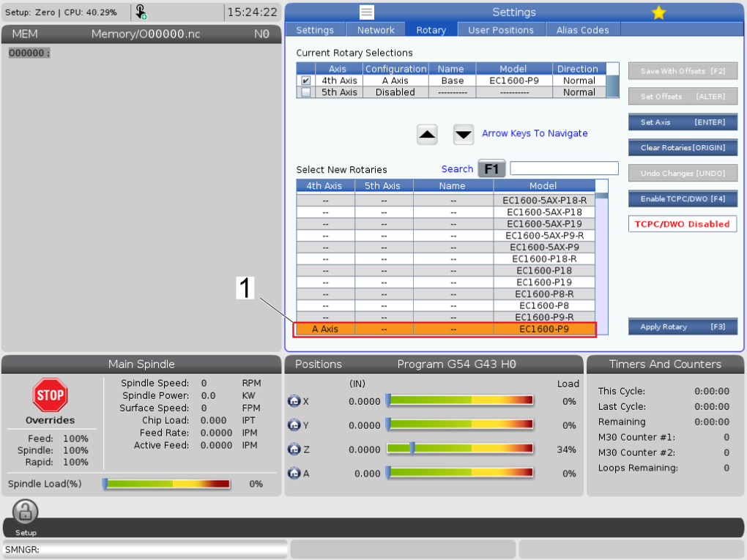Screen dimensions: 747x560
Task: Switch to the Settings tab
Action: coord(315,30)
